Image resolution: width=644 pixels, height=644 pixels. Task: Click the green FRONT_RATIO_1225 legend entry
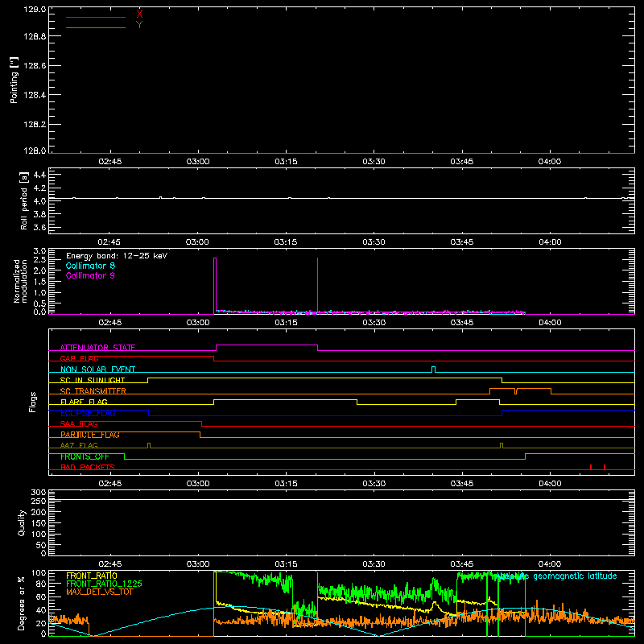click(x=104, y=584)
